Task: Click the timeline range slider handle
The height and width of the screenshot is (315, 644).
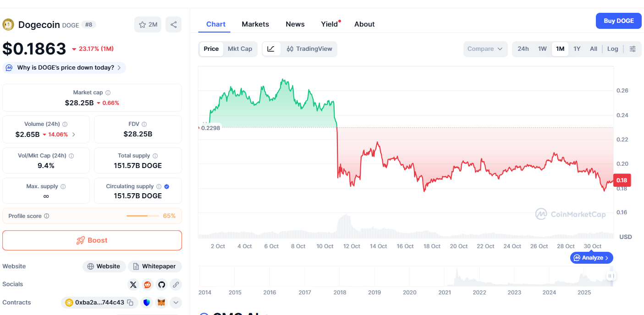Action: [x=611, y=276]
